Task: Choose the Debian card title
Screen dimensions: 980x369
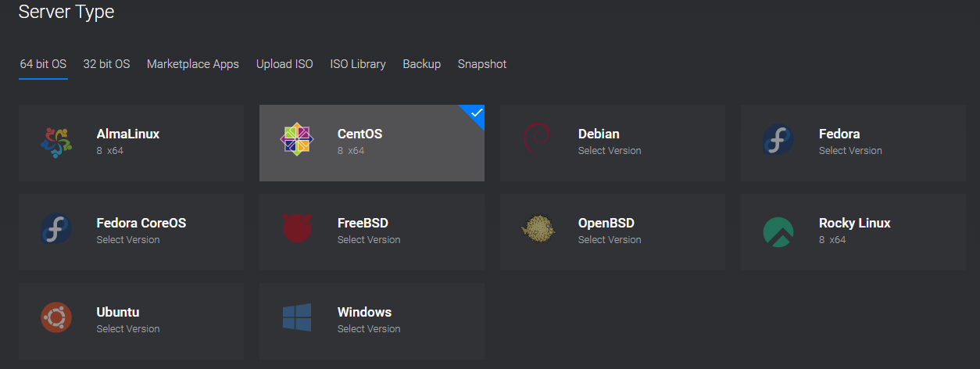Action: 599,134
